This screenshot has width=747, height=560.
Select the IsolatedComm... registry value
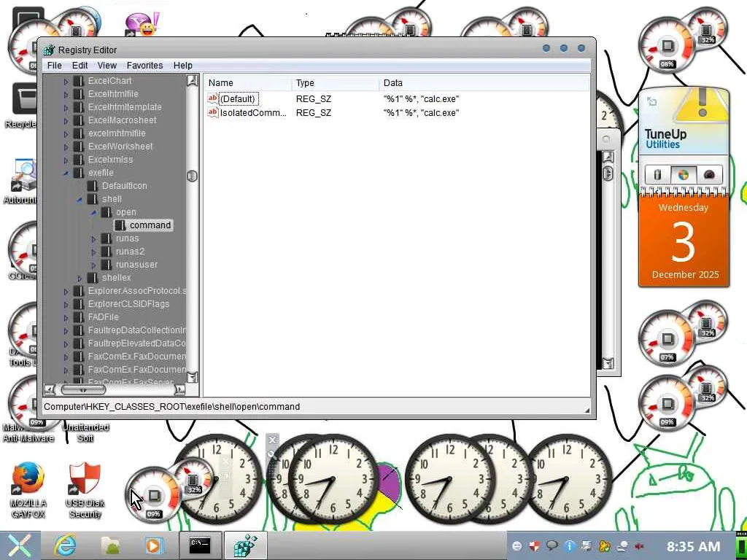[x=253, y=113]
